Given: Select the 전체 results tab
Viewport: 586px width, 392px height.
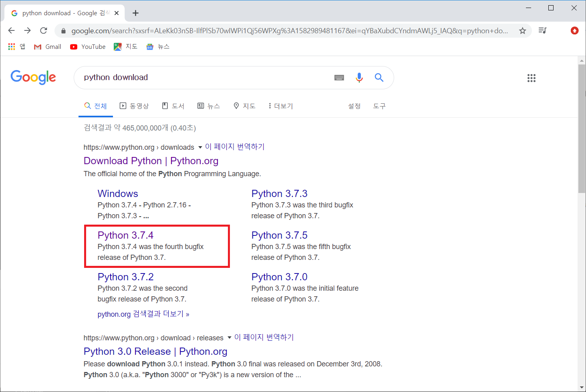Looking at the screenshot, I should pos(96,106).
